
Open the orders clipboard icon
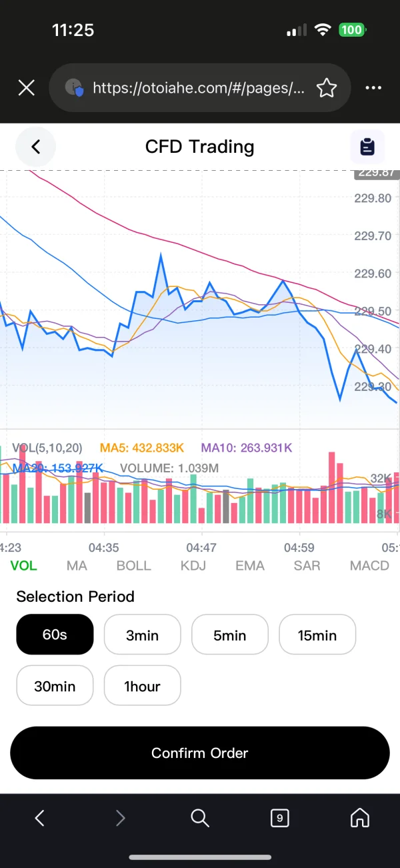click(x=367, y=147)
